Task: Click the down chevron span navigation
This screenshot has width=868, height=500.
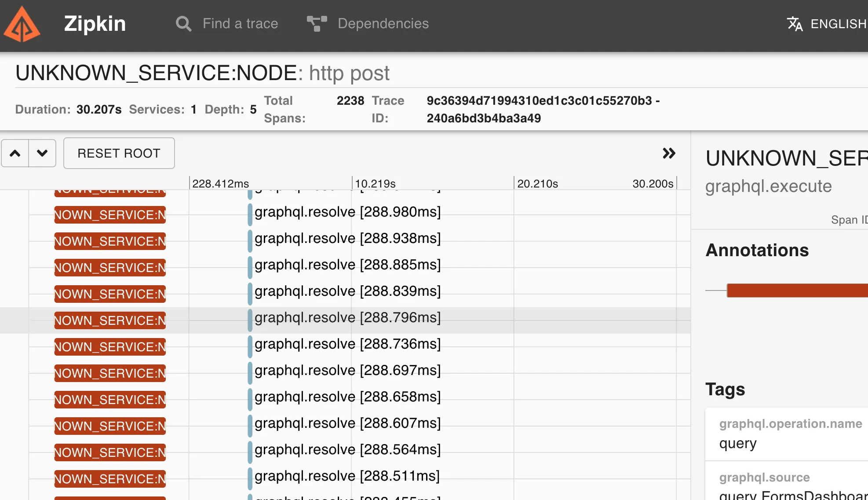Action: 42,153
